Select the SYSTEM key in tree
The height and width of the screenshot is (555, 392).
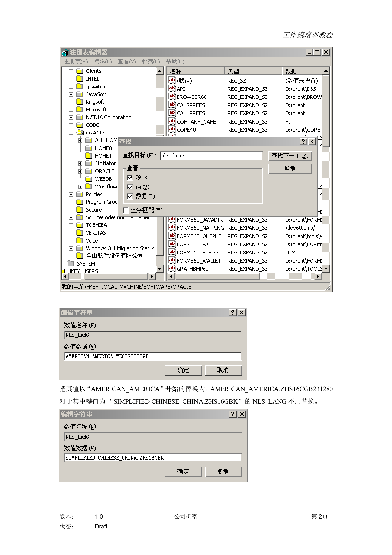tap(86, 264)
